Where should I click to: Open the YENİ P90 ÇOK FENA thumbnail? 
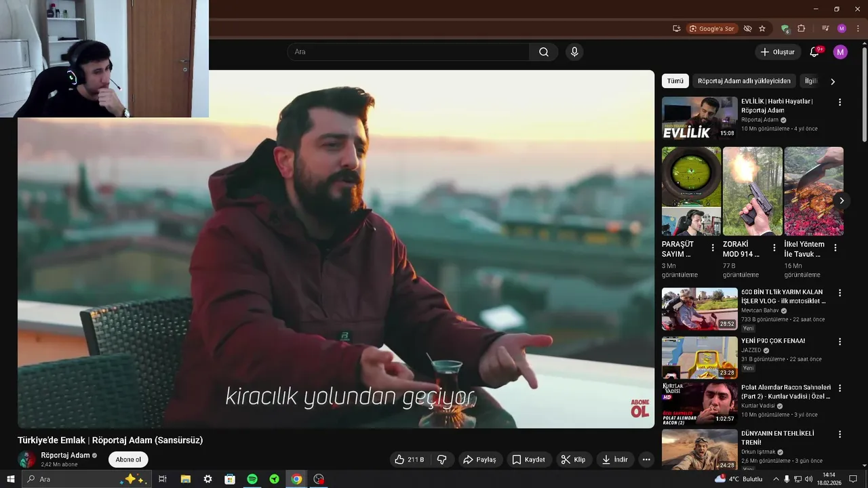(x=699, y=358)
